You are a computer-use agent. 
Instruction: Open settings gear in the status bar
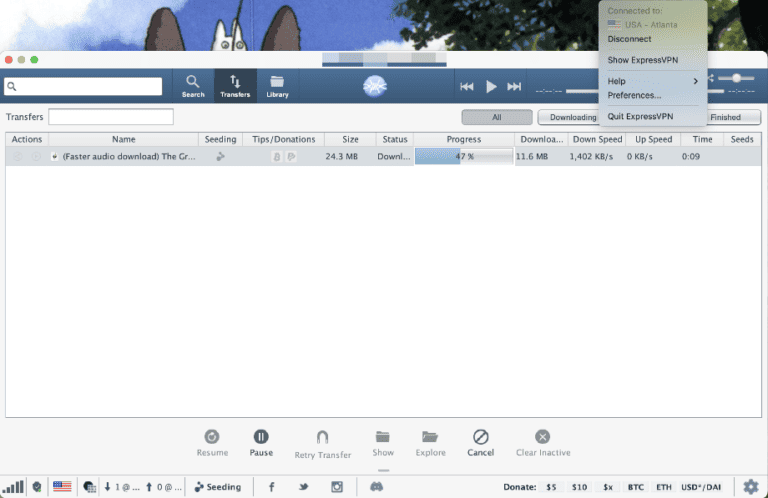(x=750, y=486)
